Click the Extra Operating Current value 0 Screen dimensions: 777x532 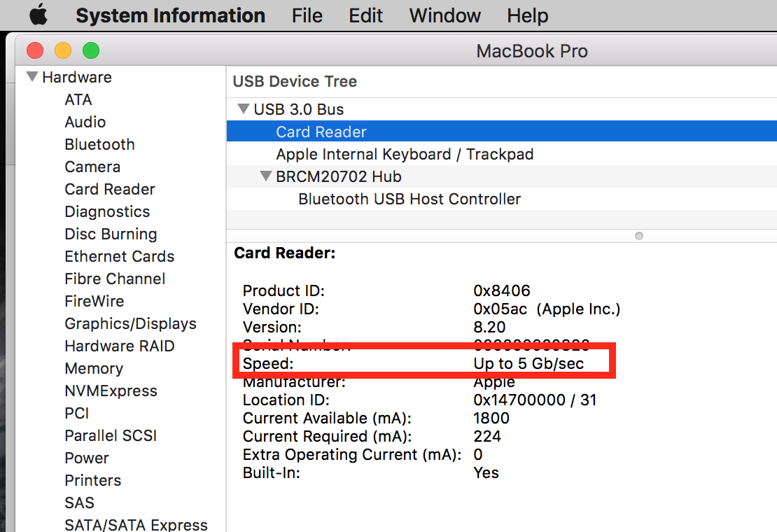(477, 454)
